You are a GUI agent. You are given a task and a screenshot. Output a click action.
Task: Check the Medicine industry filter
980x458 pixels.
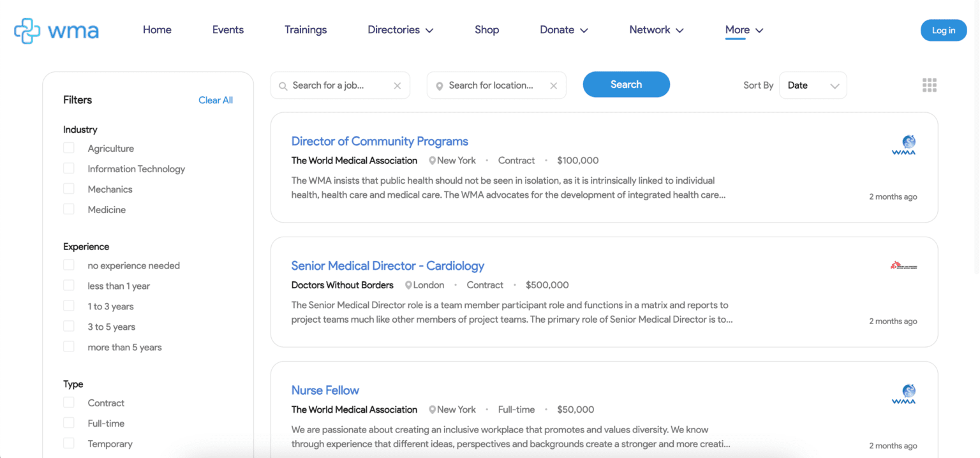point(69,209)
